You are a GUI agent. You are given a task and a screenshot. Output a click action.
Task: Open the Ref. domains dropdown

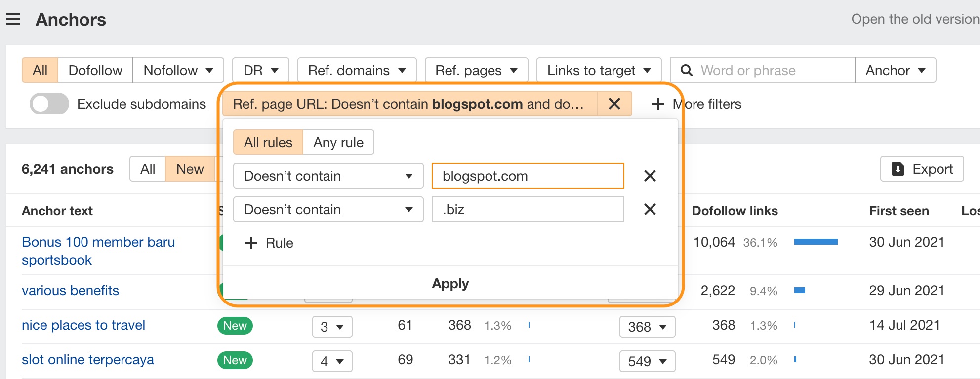click(x=357, y=70)
